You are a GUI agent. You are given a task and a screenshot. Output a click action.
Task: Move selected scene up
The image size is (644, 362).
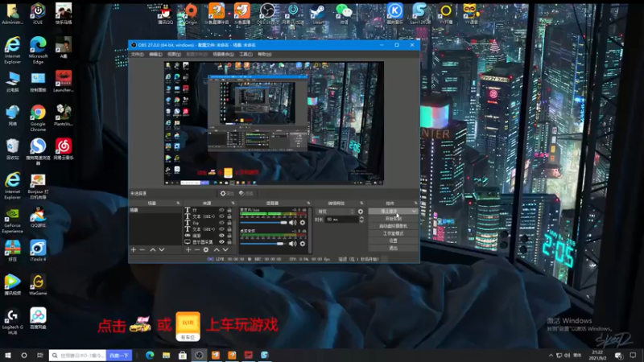(153, 249)
